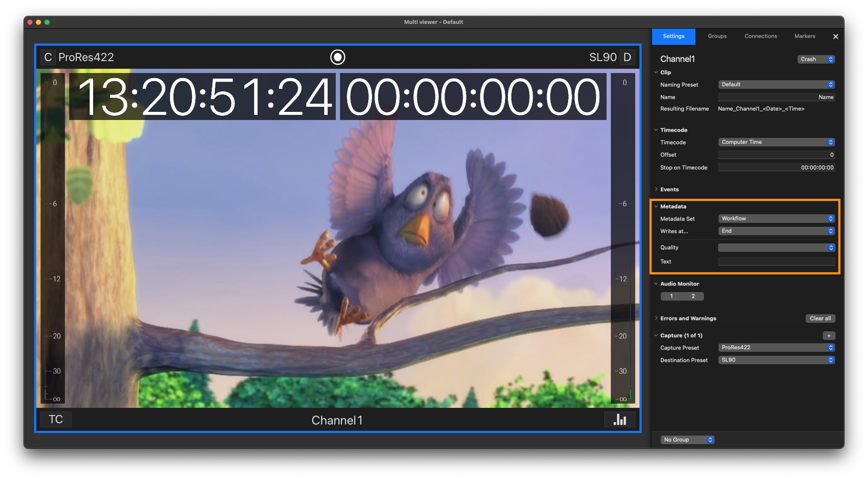Open the Quality dropdown

[776, 248]
